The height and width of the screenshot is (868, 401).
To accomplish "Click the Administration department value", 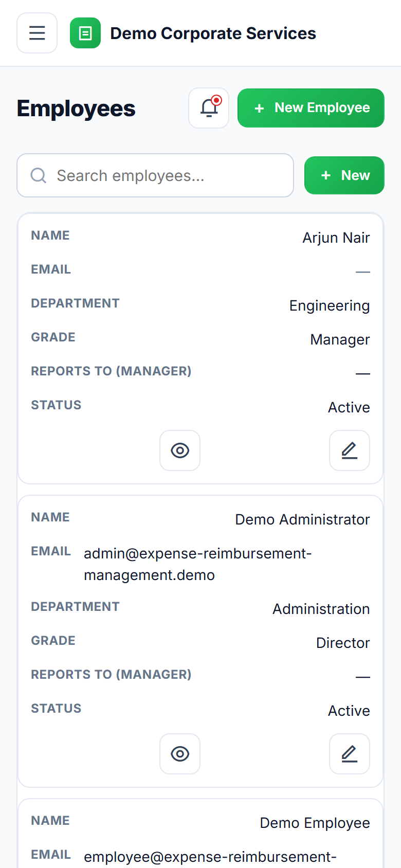I will coord(321,609).
